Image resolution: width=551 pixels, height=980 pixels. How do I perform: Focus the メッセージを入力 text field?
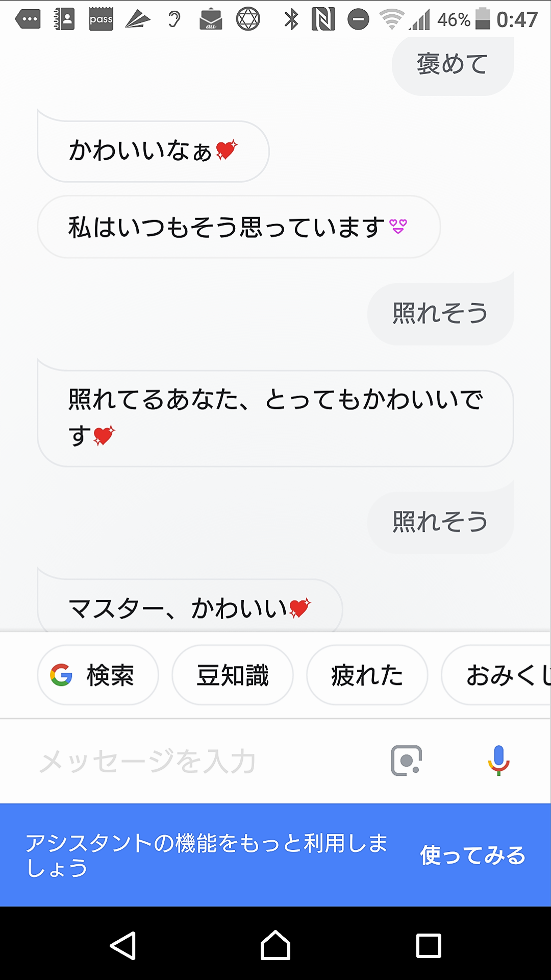tap(204, 761)
